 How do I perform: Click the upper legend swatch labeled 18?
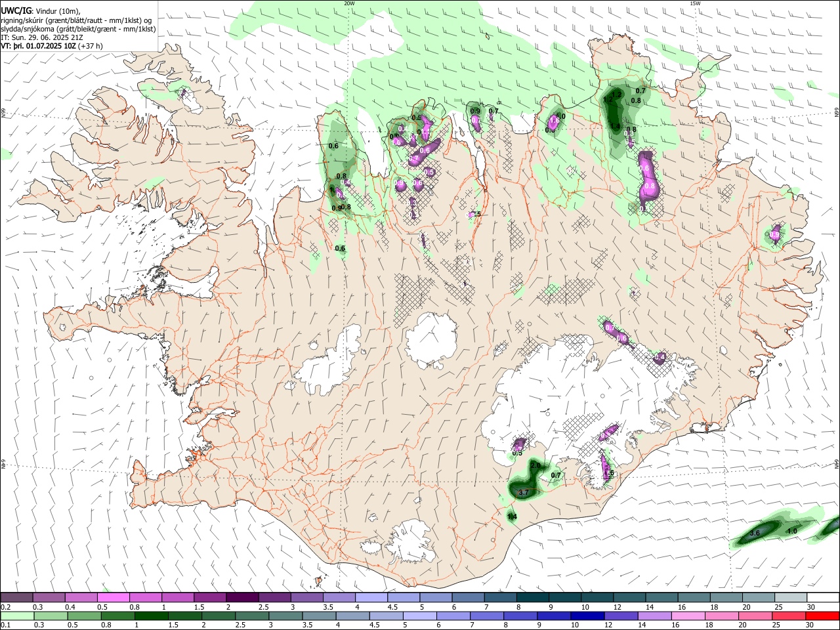coord(726,597)
